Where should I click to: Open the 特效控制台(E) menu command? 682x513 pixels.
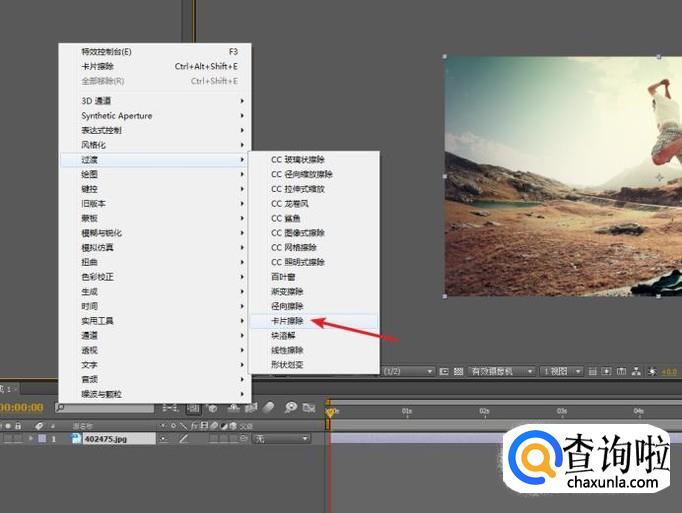[x=106, y=52]
